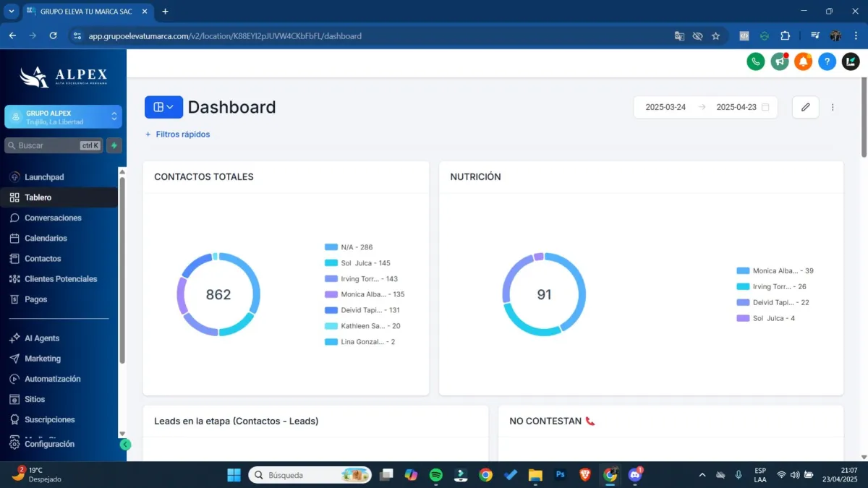This screenshot has width=868, height=488.
Task: Toggle the Monica Alba legend entry in Nutrición
Action: [775, 271]
